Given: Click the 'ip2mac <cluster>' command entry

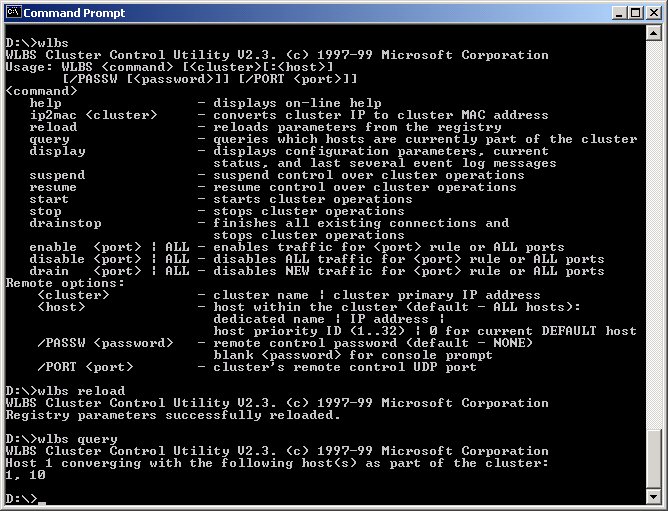Looking at the screenshot, I should [93, 115].
